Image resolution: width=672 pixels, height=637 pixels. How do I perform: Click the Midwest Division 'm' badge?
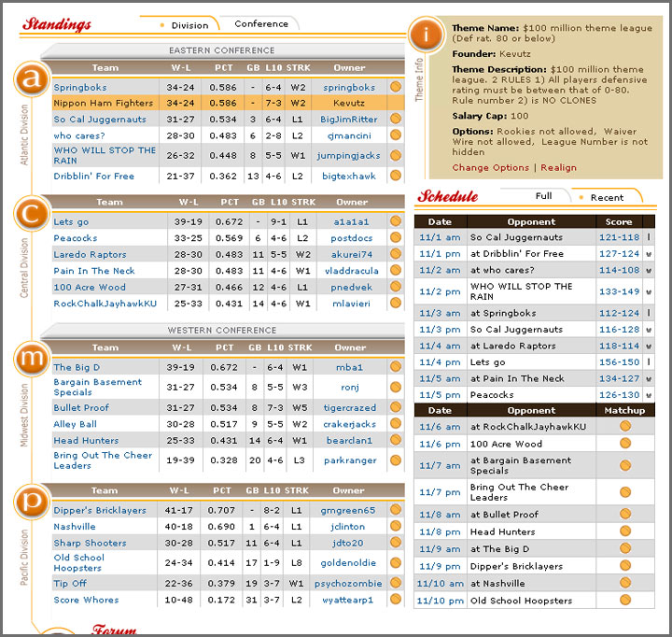(x=32, y=359)
